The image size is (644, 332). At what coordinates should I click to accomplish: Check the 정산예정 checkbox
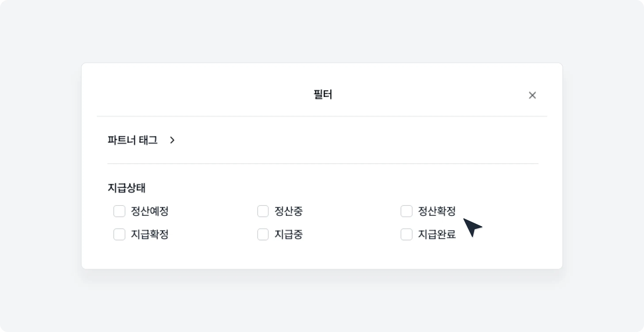(x=119, y=211)
